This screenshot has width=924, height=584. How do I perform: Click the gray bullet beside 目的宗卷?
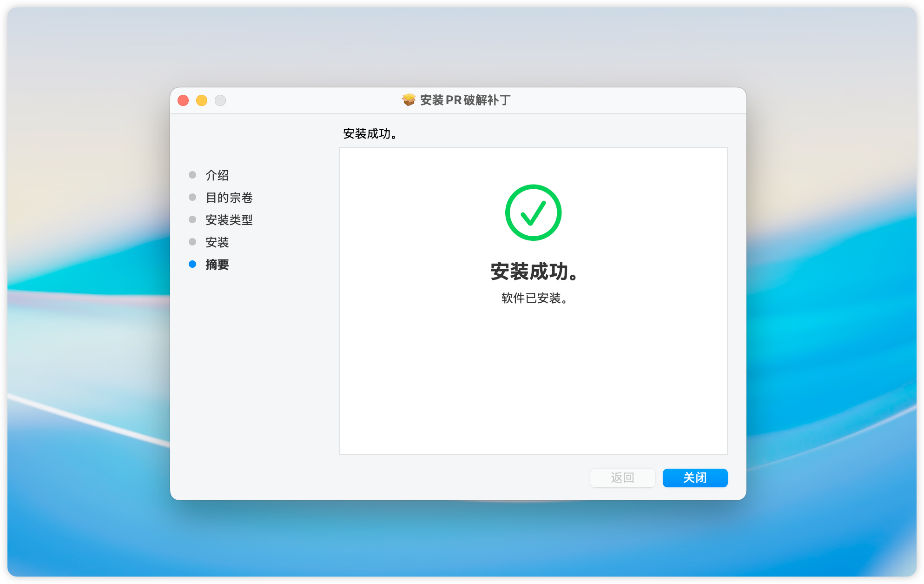coord(192,197)
